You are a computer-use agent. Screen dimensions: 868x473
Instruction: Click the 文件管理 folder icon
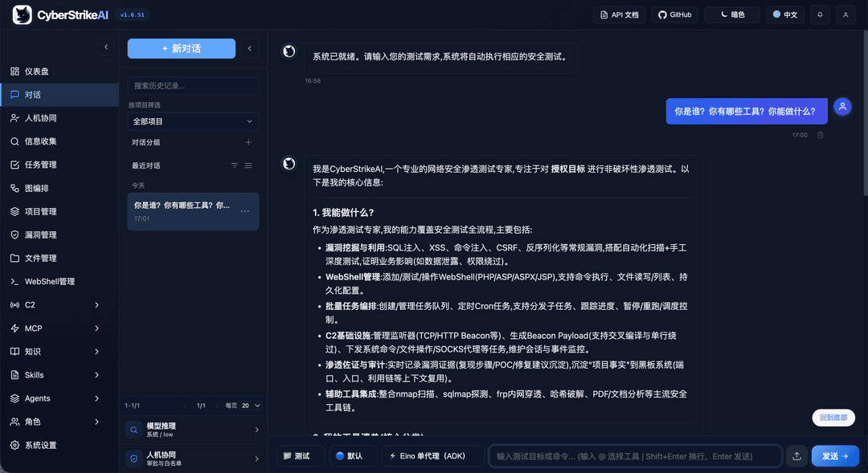pos(15,258)
